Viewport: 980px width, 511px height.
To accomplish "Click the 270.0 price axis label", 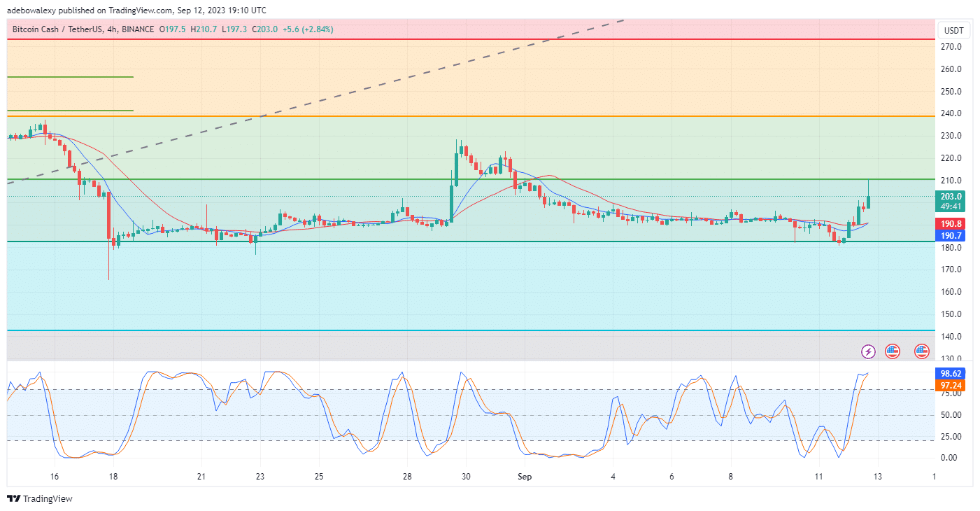I will [952, 47].
